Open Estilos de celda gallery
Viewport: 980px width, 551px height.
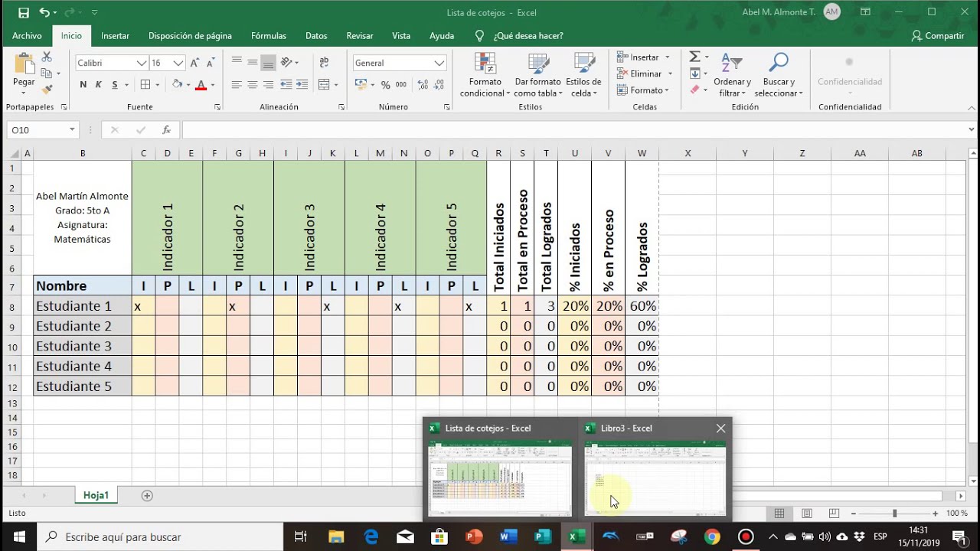point(583,75)
